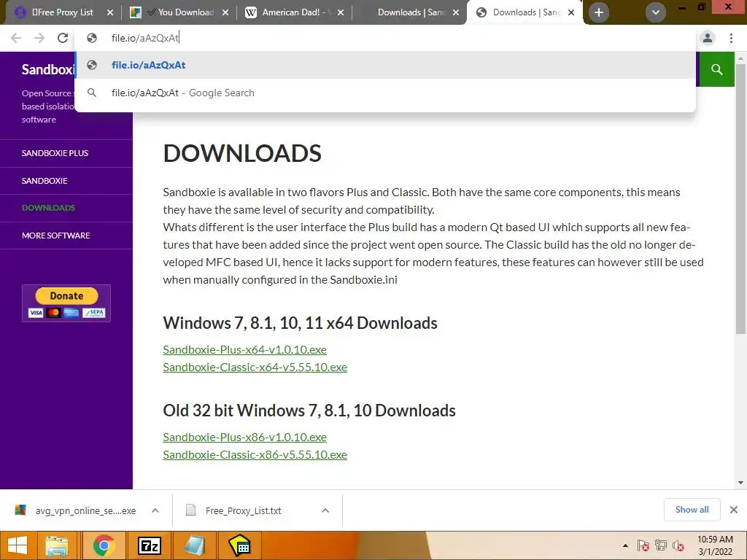The width and height of the screenshot is (747, 560).
Task: Click the network tray icon
Action: [661, 545]
